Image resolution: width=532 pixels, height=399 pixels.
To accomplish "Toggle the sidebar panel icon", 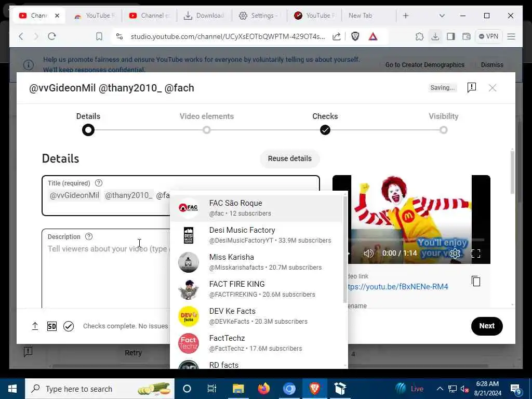I will [451, 36].
